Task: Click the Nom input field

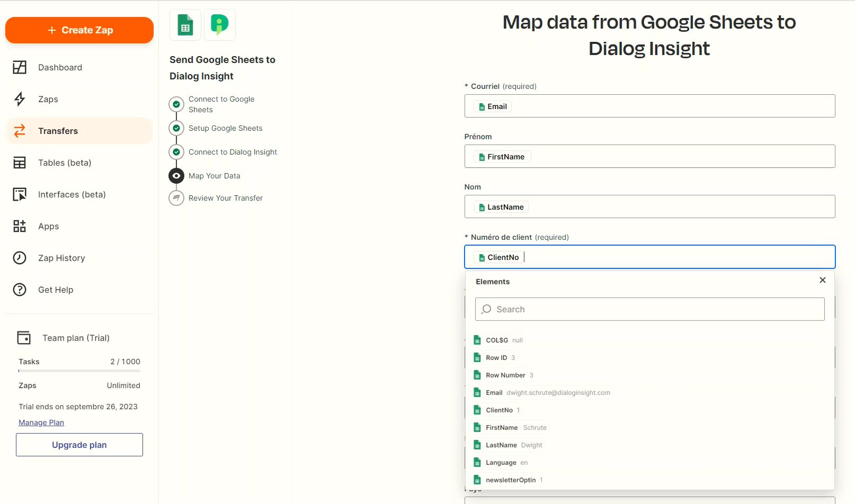Action: coord(650,206)
